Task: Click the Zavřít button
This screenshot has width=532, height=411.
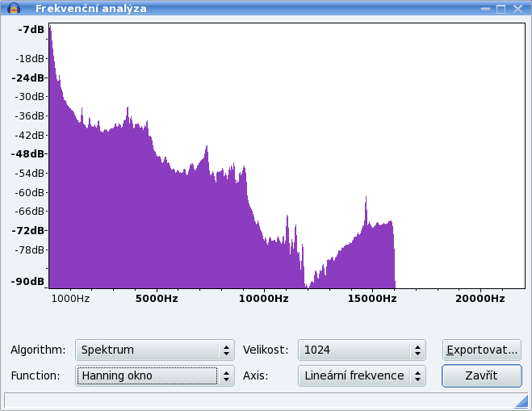Action: click(482, 375)
